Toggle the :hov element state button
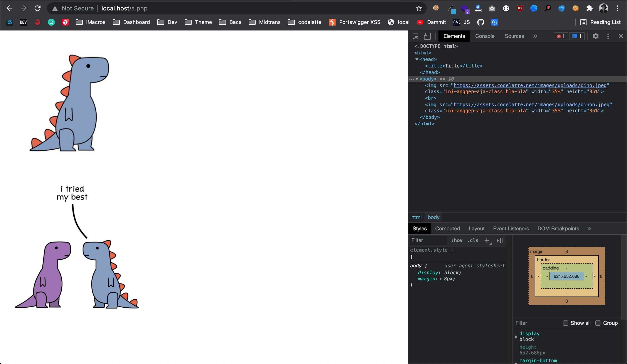The height and width of the screenshot is (364, 627). pos(457,240)
